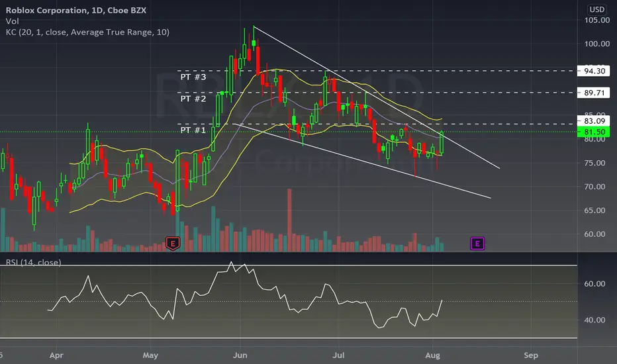
Task: Click the RSI 40.00 scale value
Action: point(594,320)
